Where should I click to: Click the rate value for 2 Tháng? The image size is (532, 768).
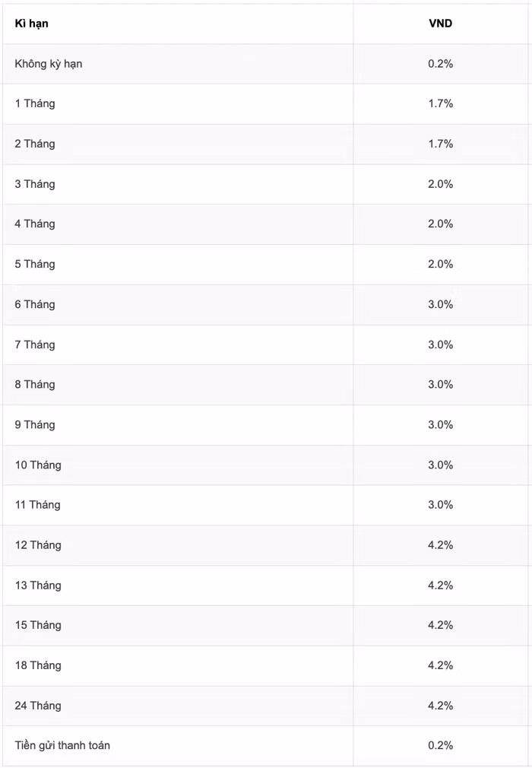pos(440,144)
